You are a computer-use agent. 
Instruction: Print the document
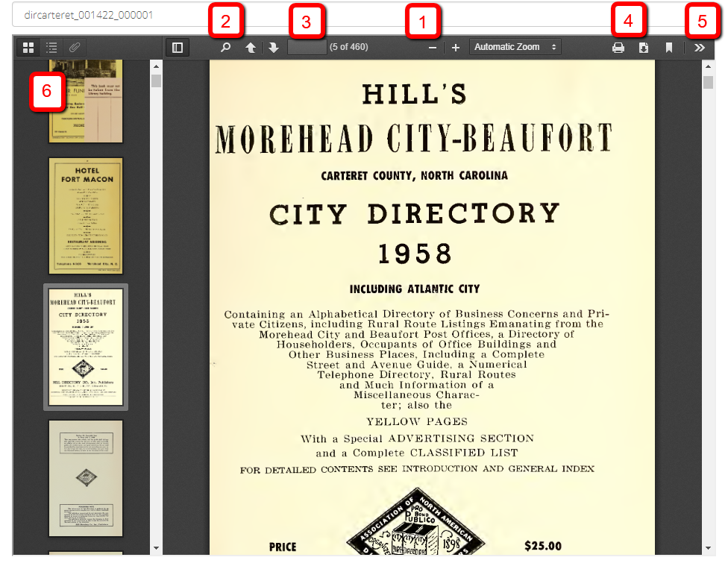point(618,48)
